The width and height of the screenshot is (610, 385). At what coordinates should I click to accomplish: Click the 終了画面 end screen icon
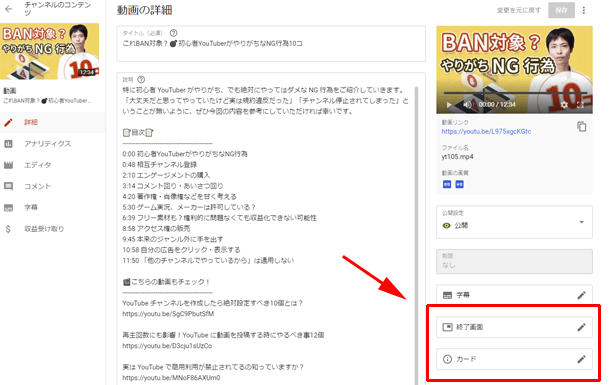click(x=447, y=327)
